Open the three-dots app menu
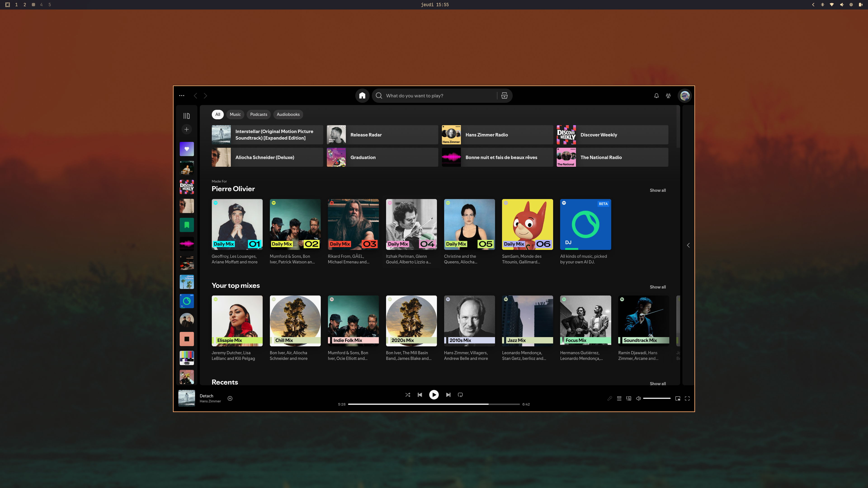 (182, 96)
